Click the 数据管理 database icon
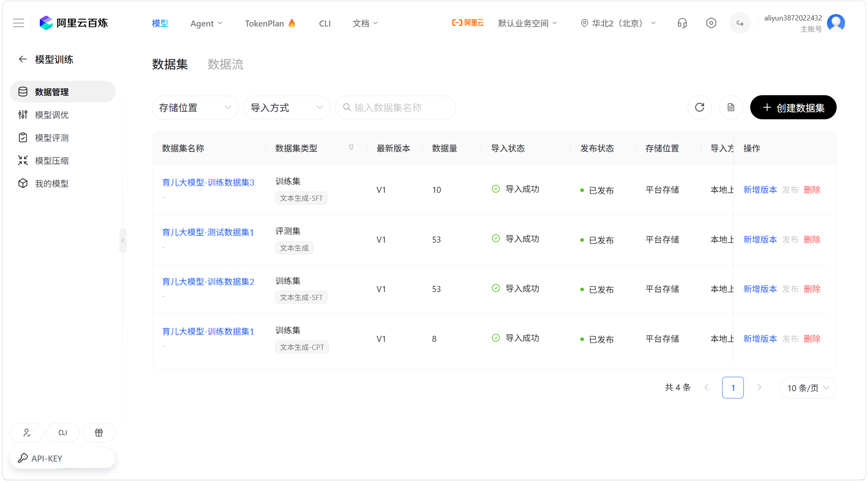 23,92
